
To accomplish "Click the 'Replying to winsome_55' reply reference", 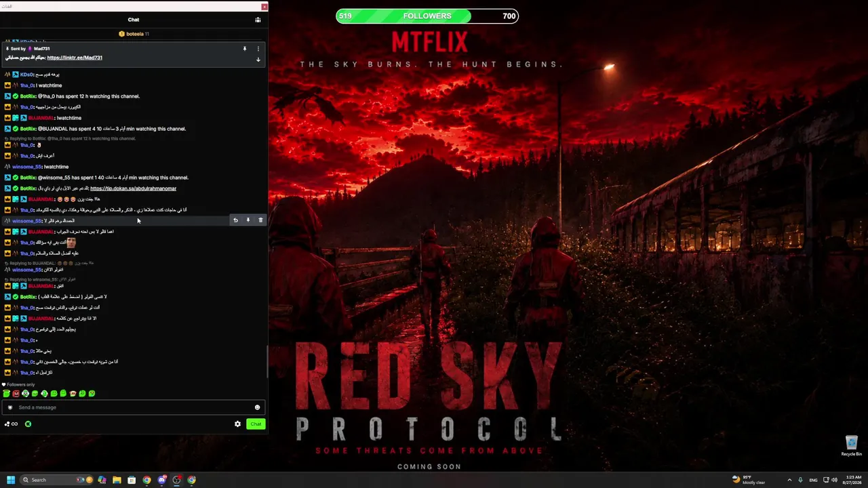I will coord(40,279).
